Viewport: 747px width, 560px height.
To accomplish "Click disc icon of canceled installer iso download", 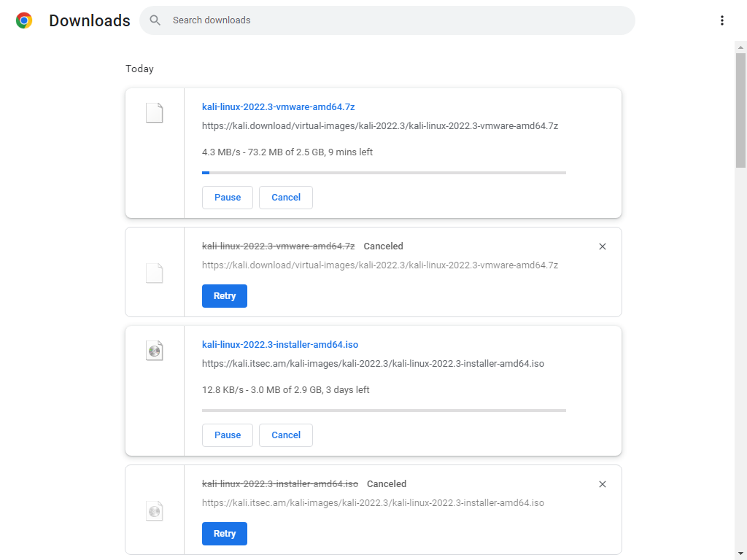I will [x=155, y=511].
